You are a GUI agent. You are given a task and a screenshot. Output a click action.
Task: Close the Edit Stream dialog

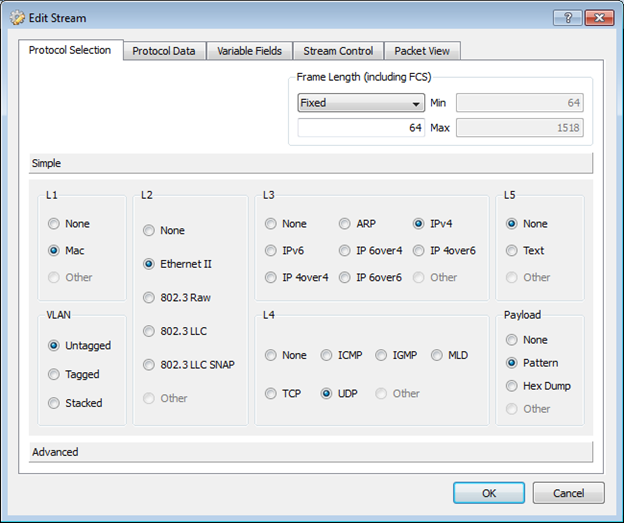599,18
